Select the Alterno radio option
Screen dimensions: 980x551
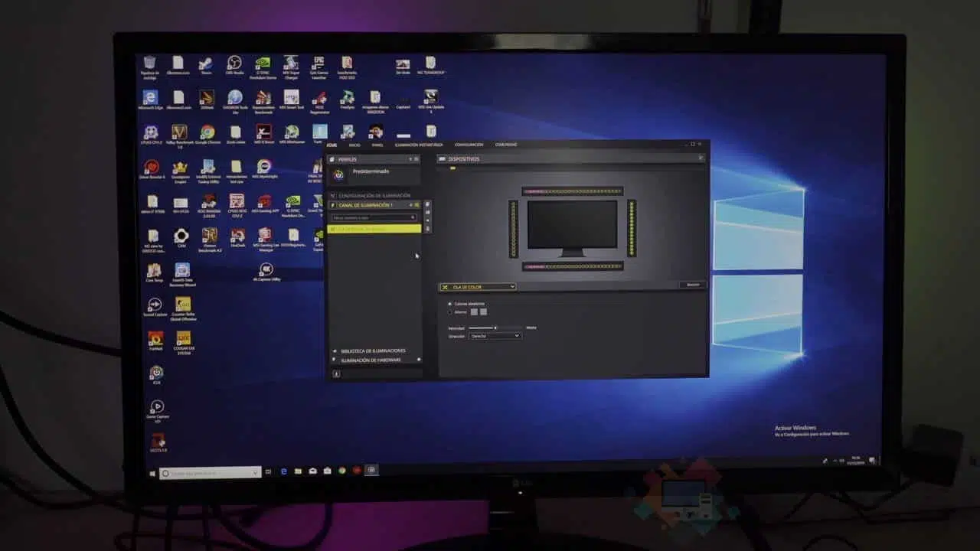click(450, 312)
